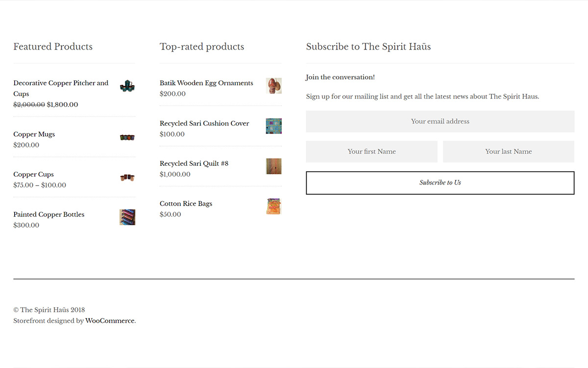Click the Your first Name field
This screenshot has width=588, height=368.
tap(371, 152)
